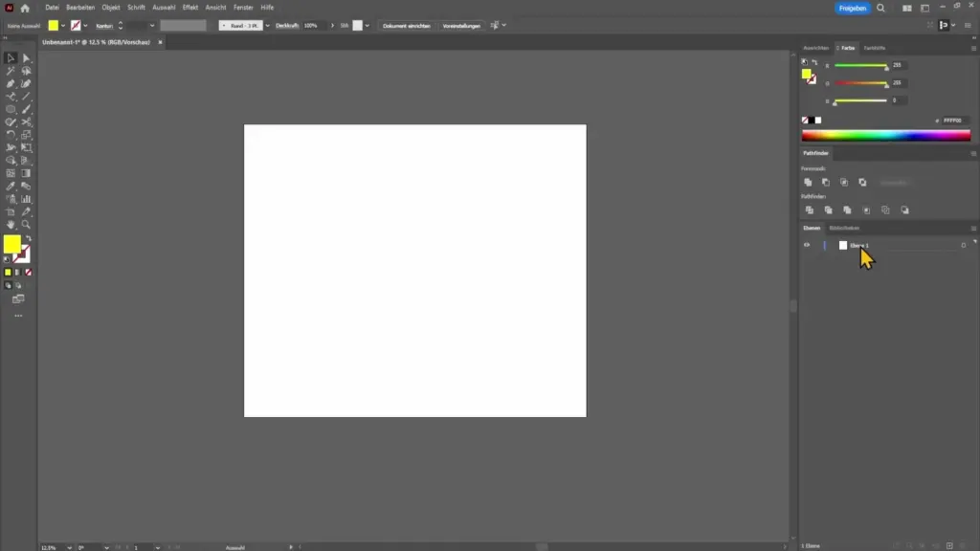Switch to the Farbhilfe tab
Screen dimensions: 980x551
tap(875, 48)
